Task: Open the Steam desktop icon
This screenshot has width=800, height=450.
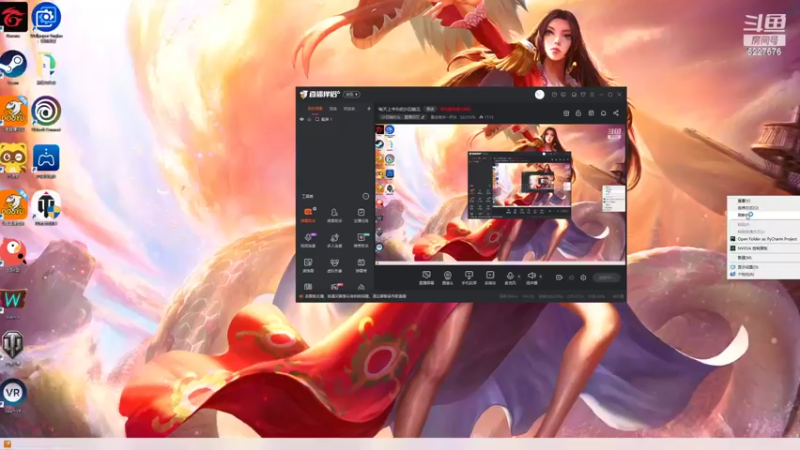Action: (x=13, y=67)
